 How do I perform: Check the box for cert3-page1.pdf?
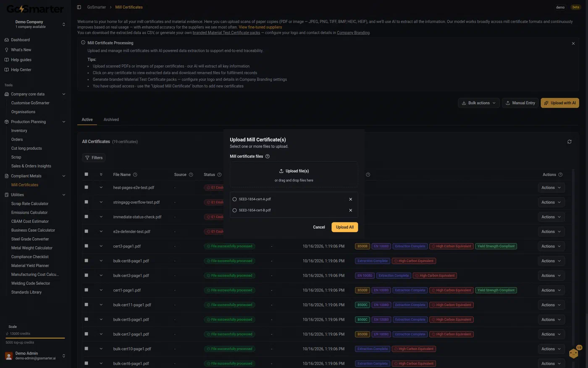click(x=87, y=246)
